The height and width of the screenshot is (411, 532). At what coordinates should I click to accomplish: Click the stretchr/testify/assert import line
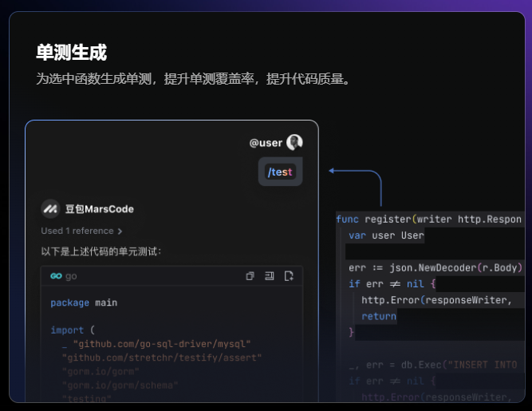(x=162, y=358)
